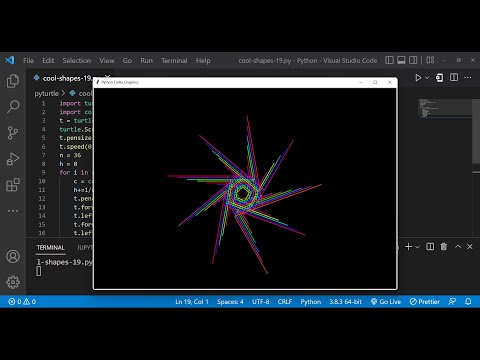The image size is (480, 360).
Task: Expand the new terminal launch profile dropdown
Action: (417, 247)
